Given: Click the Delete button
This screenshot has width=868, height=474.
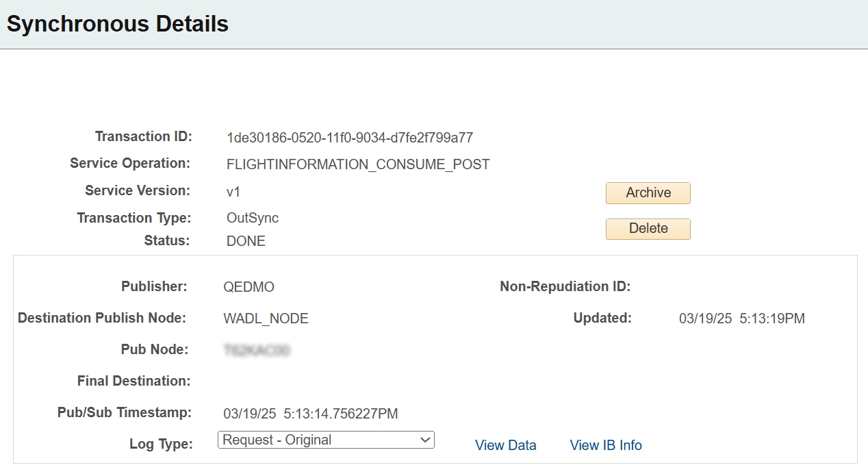Looking at the screenshot, I should [x=648, y=229].
